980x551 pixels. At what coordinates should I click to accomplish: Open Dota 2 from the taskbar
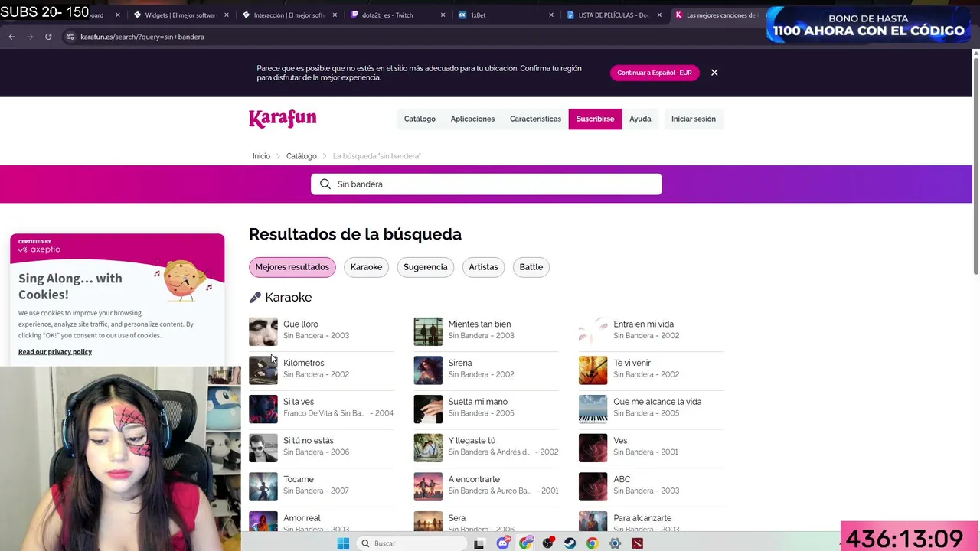[637, 543]
